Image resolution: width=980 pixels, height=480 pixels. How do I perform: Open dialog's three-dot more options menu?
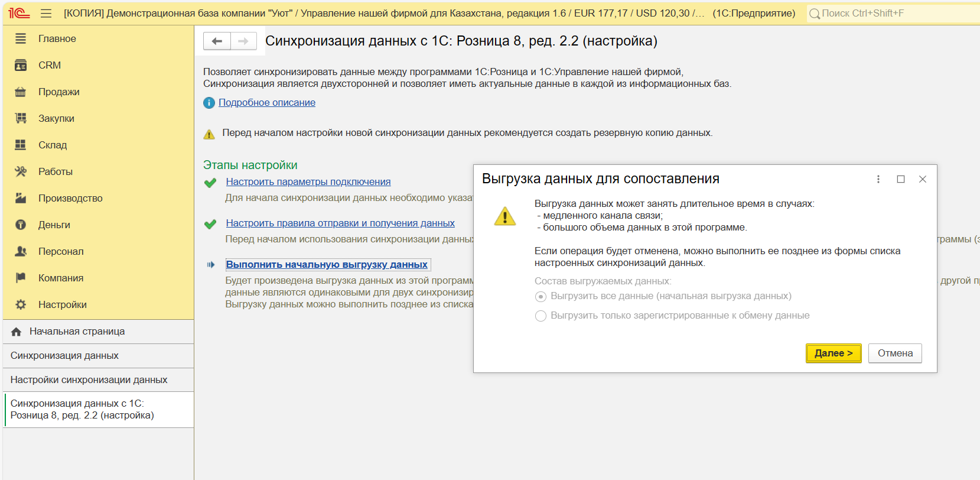tap(878, 179)
